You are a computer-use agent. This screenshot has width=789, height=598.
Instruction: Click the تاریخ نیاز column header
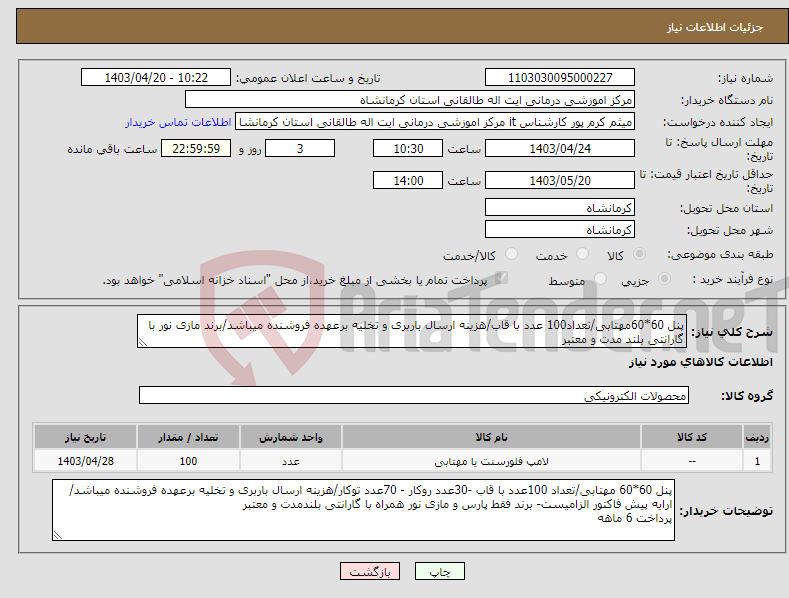pyautogui.click(x=85, y=437)
